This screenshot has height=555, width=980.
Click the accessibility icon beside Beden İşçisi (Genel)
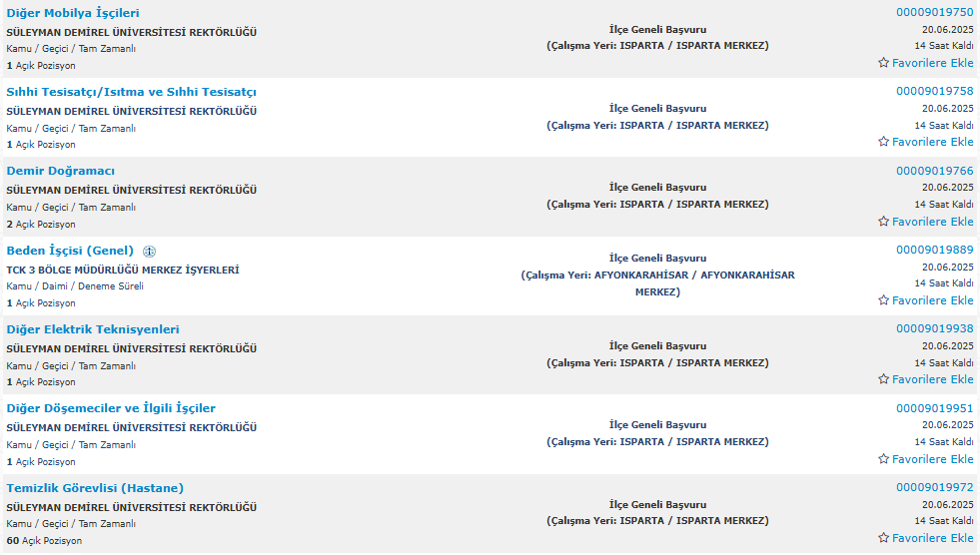tap(149, 252)
